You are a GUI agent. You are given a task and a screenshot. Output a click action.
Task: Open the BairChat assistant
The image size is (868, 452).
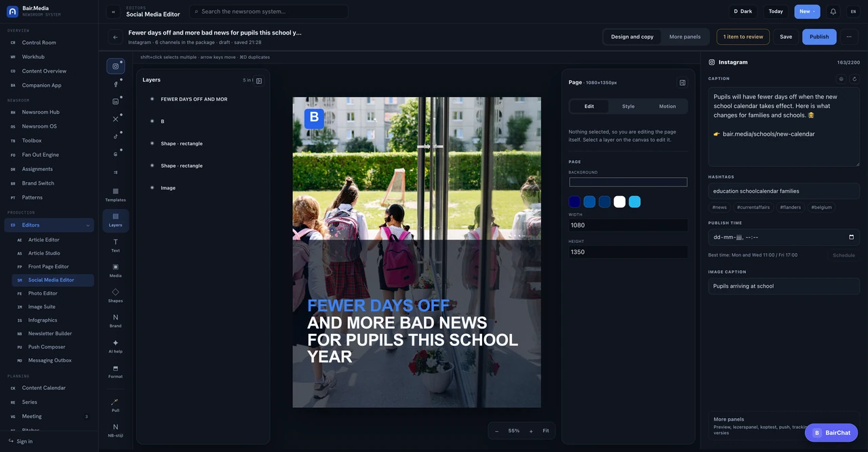(831, 432)
